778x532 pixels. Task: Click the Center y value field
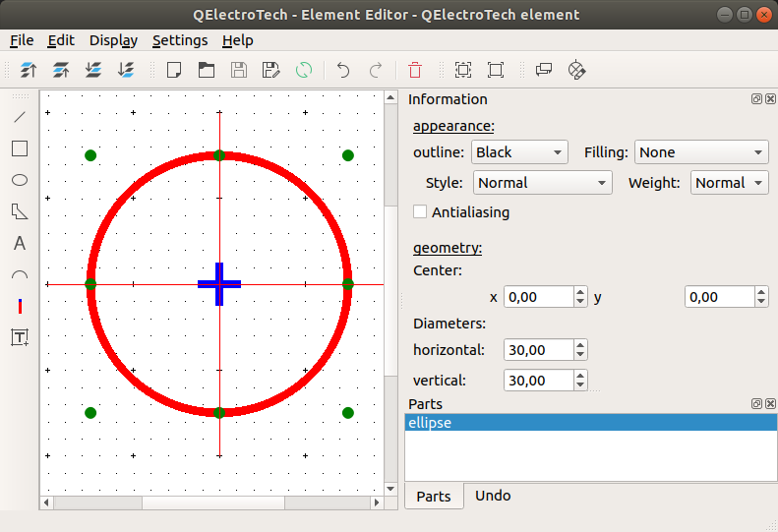point(720,297)
